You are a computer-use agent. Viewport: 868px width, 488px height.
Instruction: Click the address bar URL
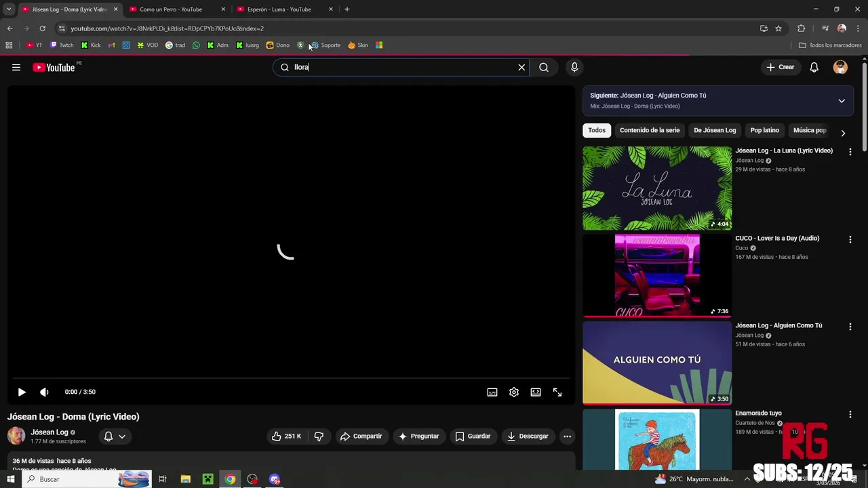(x=167, y=28)
